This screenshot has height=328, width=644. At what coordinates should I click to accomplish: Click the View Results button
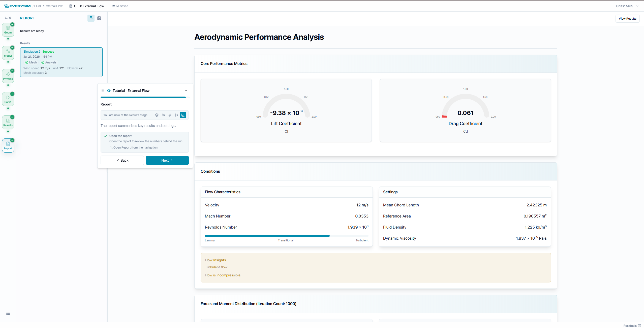tap(627, 19)
